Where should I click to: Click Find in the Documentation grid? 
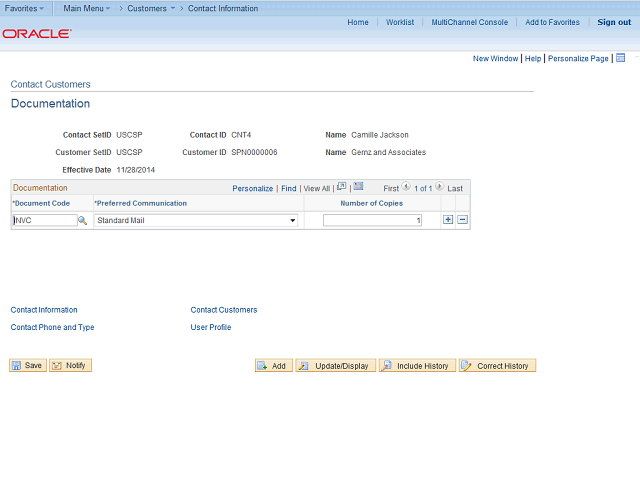tap(289, 189)
